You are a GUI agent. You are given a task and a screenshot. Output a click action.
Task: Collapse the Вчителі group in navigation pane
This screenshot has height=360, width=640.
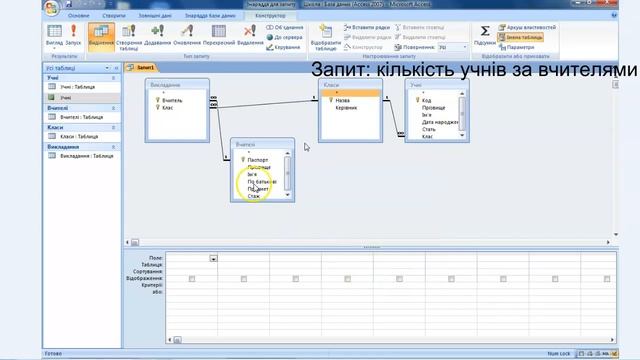point(113,108)
